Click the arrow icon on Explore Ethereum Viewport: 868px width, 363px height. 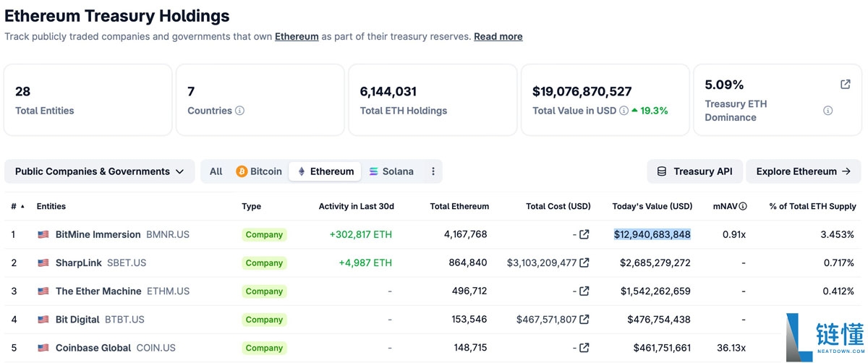pos(846,171)
